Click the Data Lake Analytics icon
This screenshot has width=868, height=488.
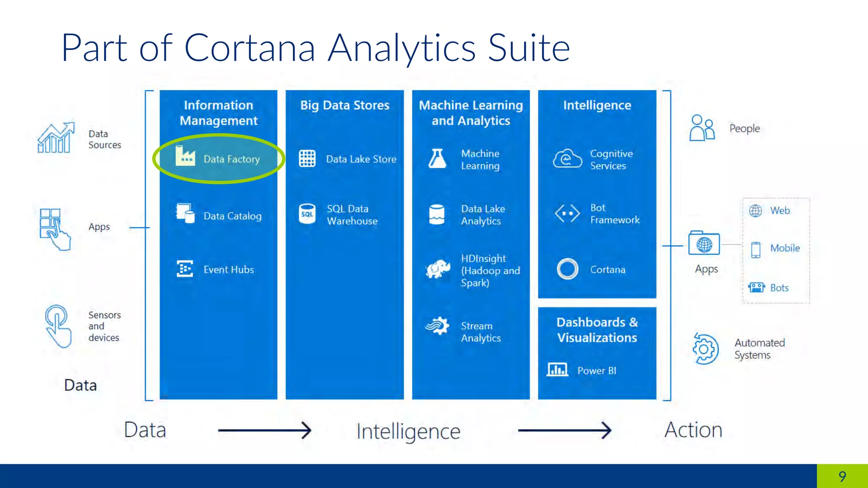click(437, 214)
